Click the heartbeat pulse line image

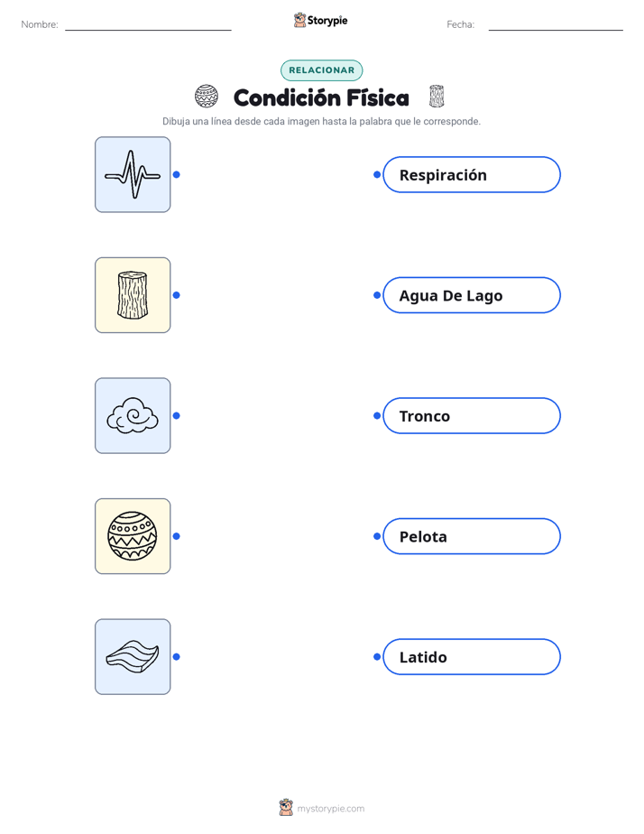133,174
